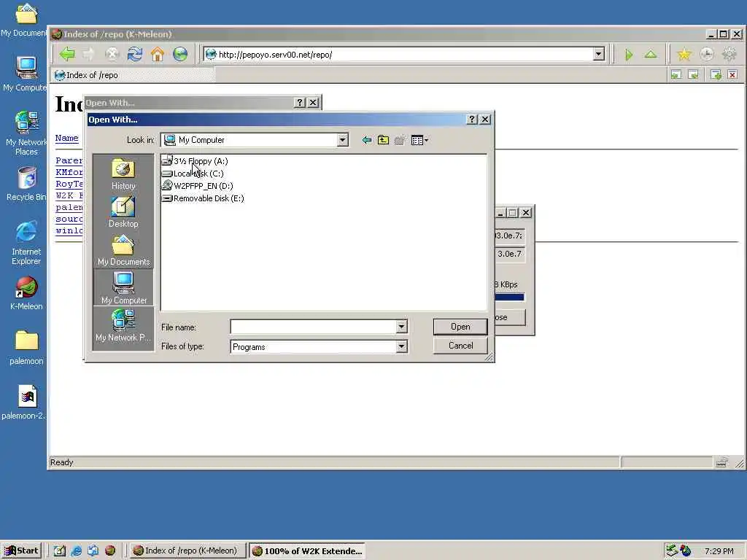This screenshot has height=560, width=747.
Task: Launch Outlook Express from quick launch
Action: 93,551
